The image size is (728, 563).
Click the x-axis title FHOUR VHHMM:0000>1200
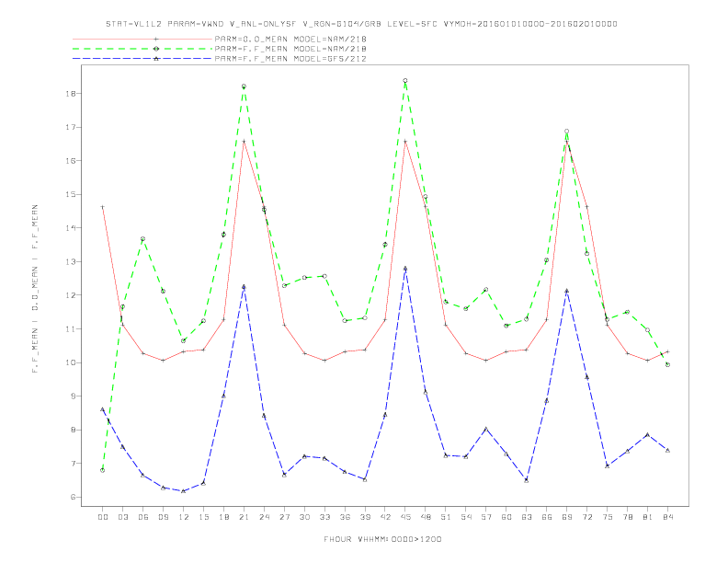pyautogui.click(x=382, y=539)
